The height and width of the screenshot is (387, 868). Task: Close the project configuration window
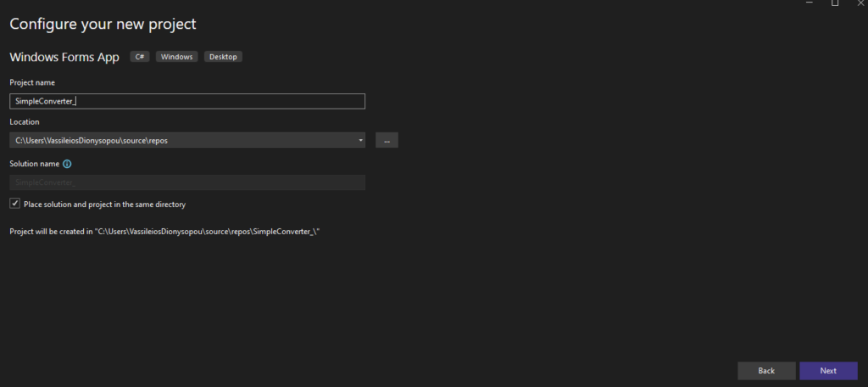(x=860, y=4)
